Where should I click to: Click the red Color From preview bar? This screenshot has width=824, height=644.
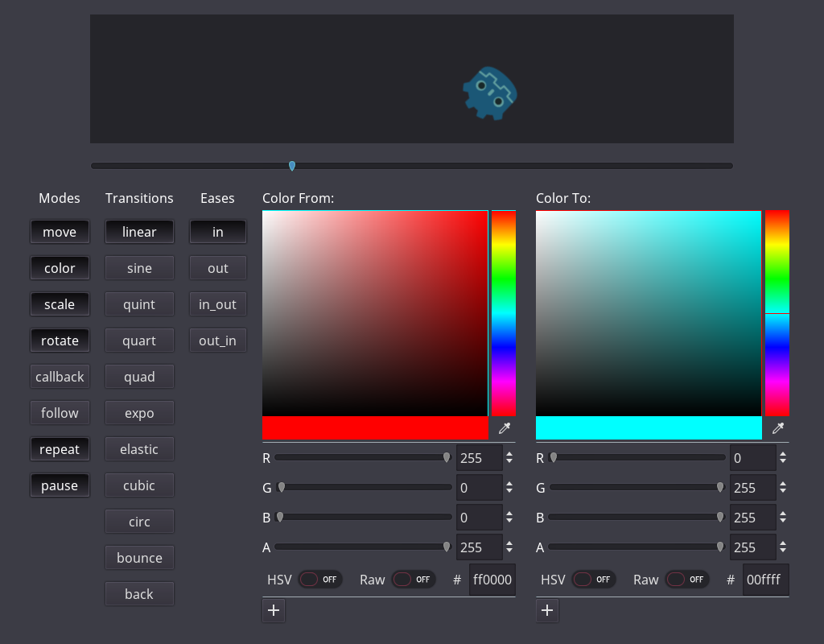click(x=375, y=428)
